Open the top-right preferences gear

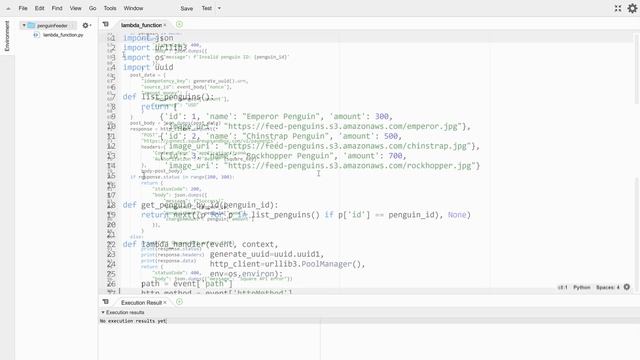point(632,8)
